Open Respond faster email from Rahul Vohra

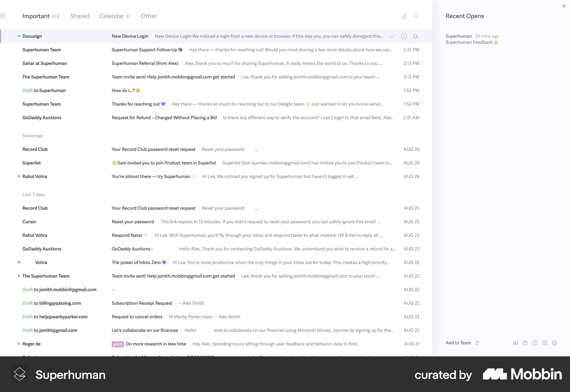click(217, 235)
